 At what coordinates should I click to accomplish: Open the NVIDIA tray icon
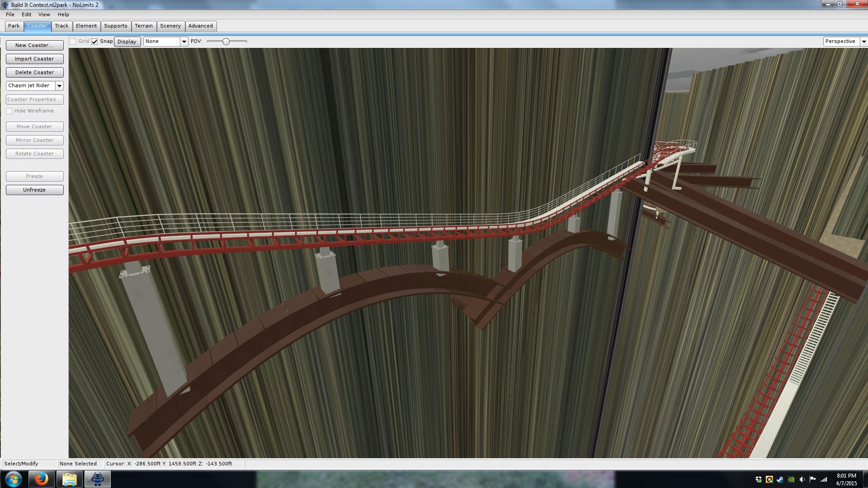click(x=791, y=479)
